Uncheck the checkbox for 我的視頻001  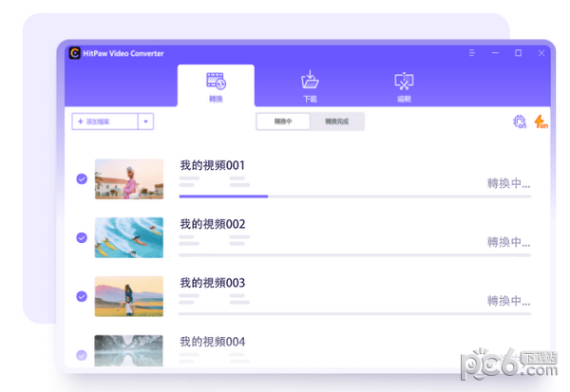coord(82,178)
